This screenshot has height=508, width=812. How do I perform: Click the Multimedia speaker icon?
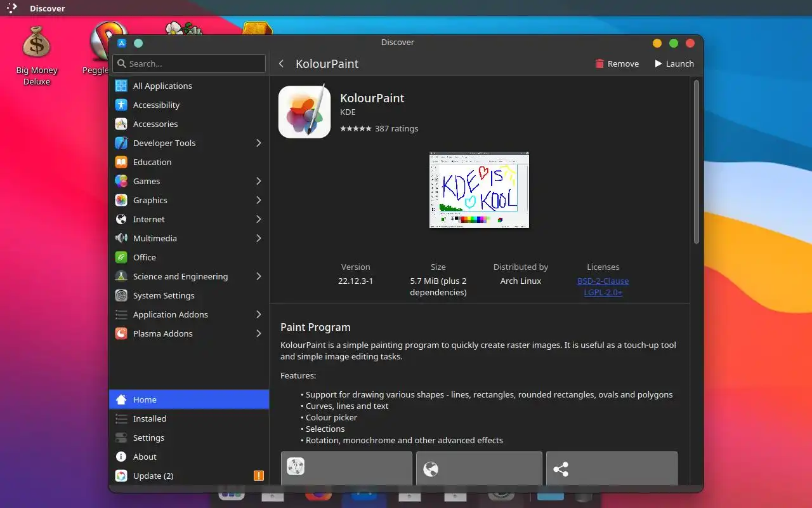pyautogui.click(x=121, y=238)
